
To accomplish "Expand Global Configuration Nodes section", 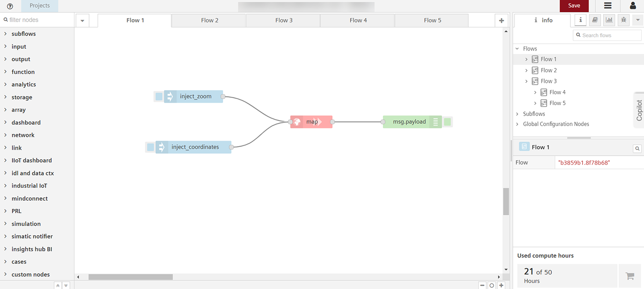I will [x=517, y=124].
